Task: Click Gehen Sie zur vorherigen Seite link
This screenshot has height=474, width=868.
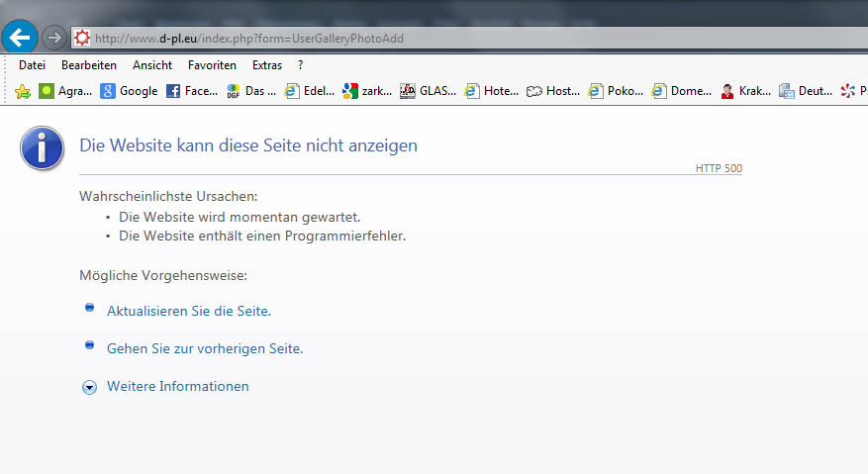Action: [x=204, y=348]
